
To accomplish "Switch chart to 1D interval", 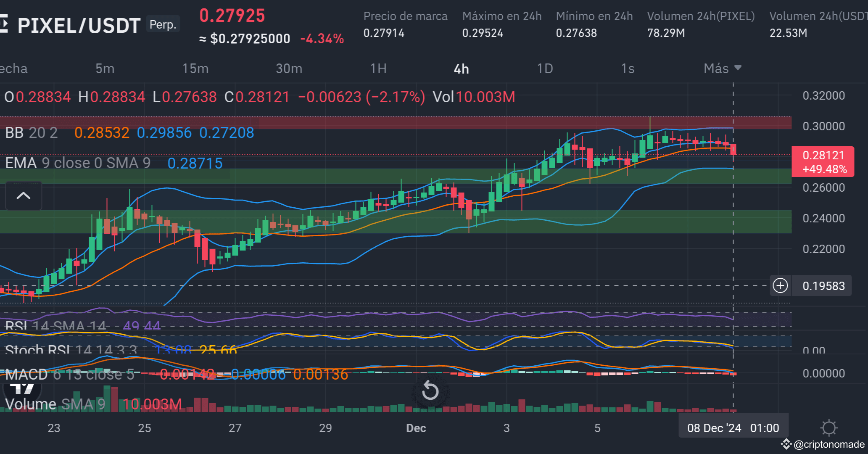I will point(545,69).
